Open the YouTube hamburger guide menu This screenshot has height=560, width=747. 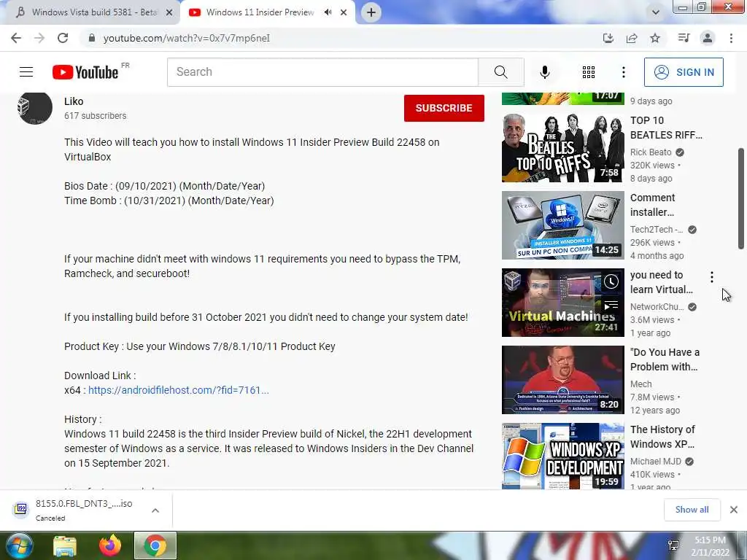[x=26, y=72]
